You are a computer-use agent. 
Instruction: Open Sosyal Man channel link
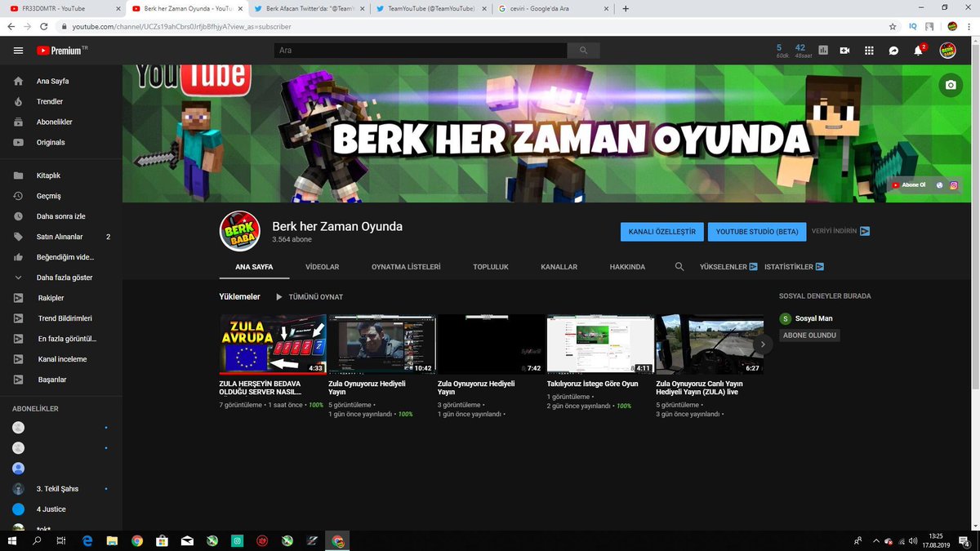click(813, 318)
